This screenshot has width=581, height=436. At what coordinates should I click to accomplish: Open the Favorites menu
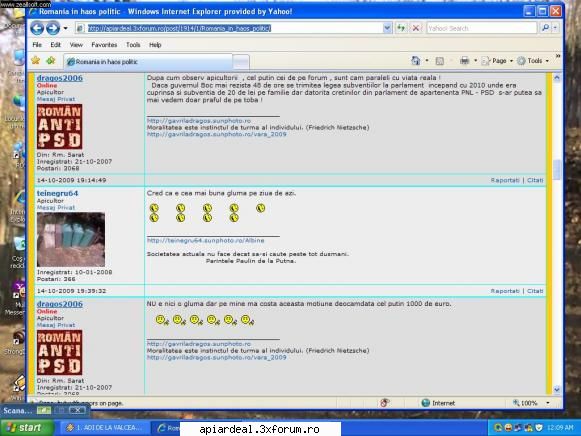click(104, 45)
